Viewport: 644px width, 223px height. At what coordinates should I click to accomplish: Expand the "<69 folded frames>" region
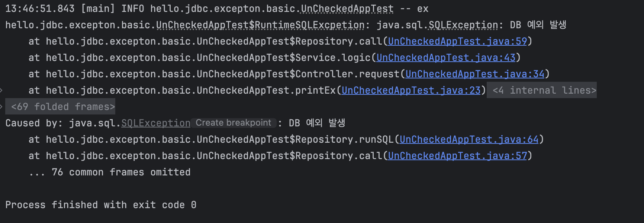[x=63, y=107]
